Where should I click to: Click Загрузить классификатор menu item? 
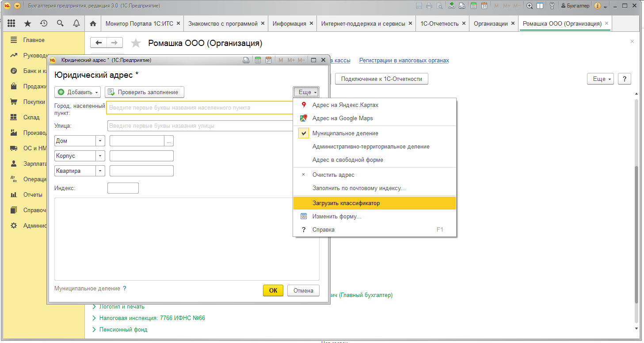pos(375,203)
